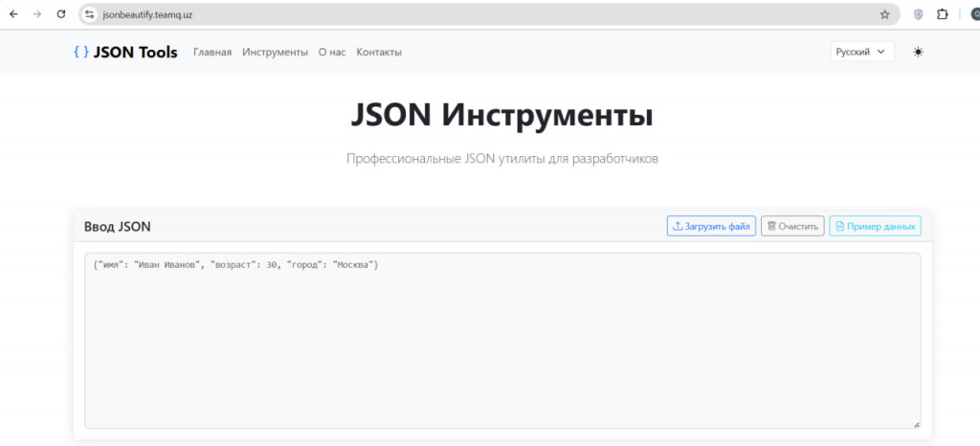Toggle light/dark theme with sun icon
This screenshot has height=446, width=980.
point(918,52)
